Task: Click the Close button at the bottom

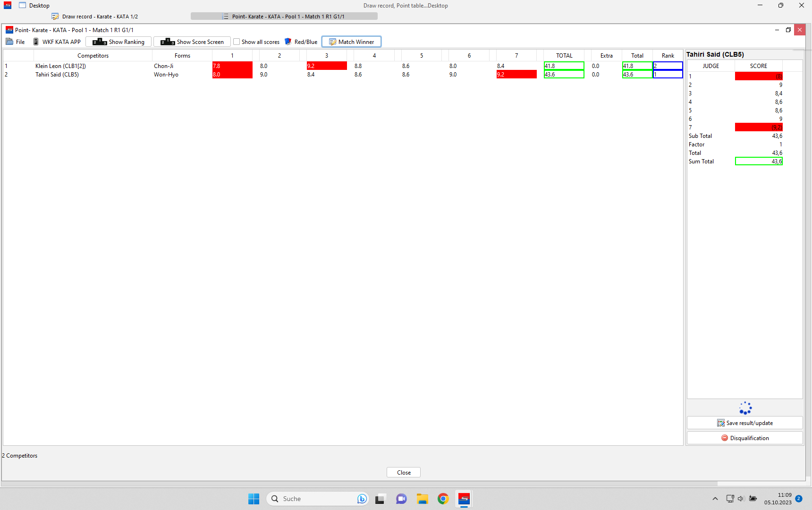Action: click(x=404, y=472)
